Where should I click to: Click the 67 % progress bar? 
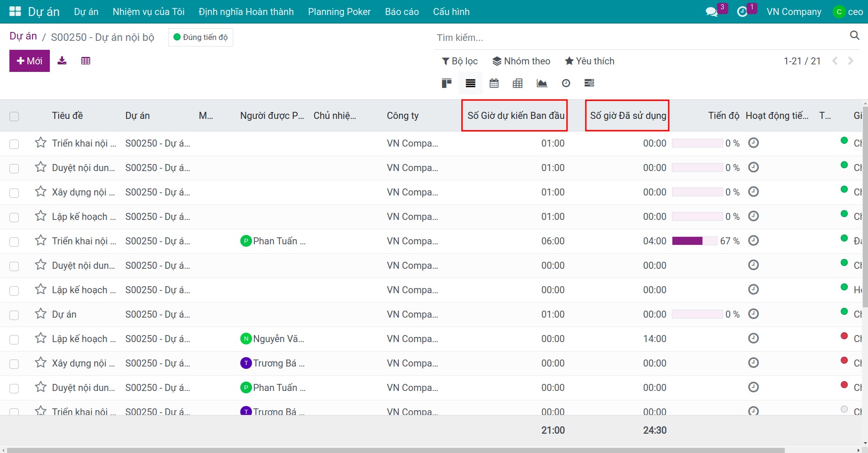pos(694,241)
